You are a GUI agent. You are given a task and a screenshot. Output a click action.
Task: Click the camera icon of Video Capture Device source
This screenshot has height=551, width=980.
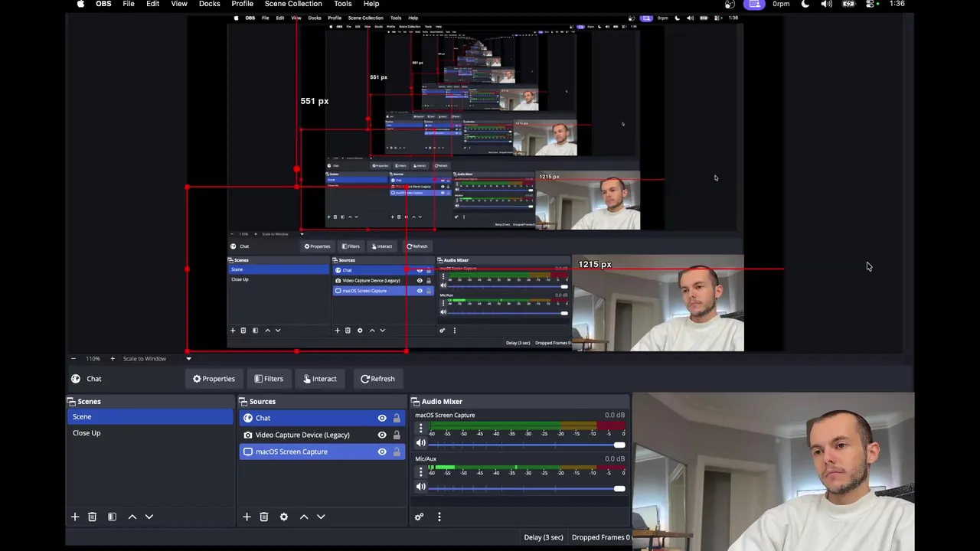pyautogui.click(x=248, y=435)
